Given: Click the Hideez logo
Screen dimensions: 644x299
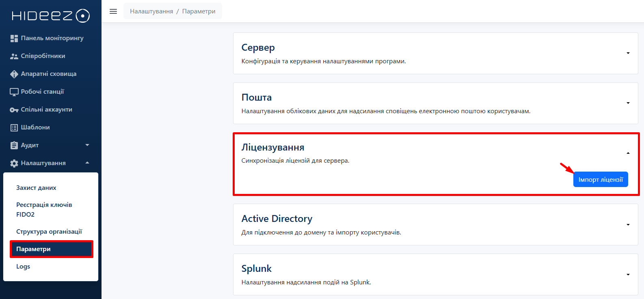Looking at the screenshot, I should [x=51, y=16].
